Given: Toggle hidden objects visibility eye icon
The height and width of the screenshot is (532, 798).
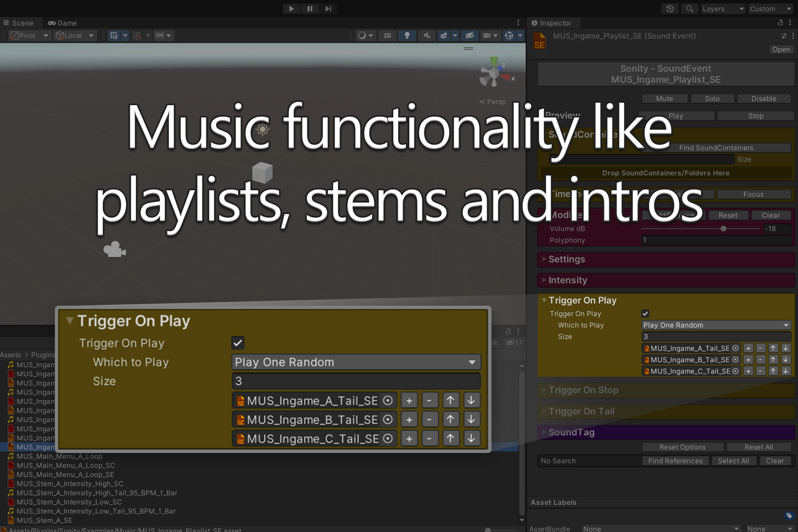Looking at the screenshot, I should [x=469, y=36].
